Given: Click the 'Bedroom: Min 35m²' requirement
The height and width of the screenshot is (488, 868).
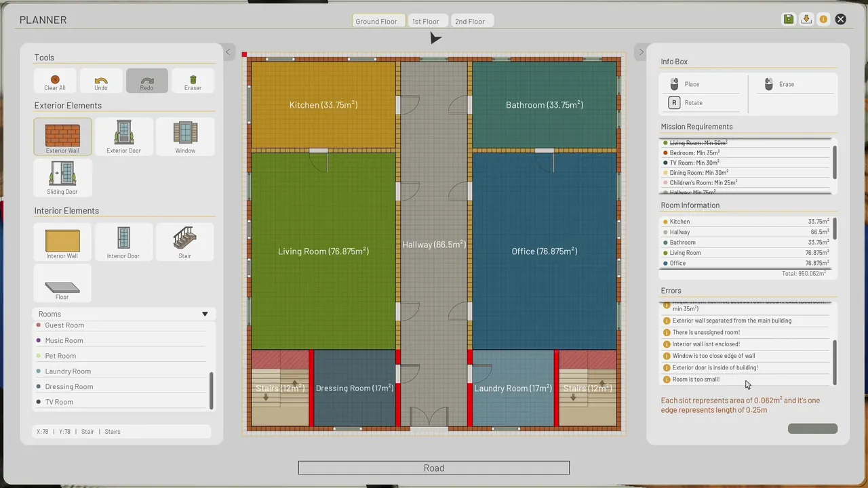Looking at the screenshot, I should point(746,153).
